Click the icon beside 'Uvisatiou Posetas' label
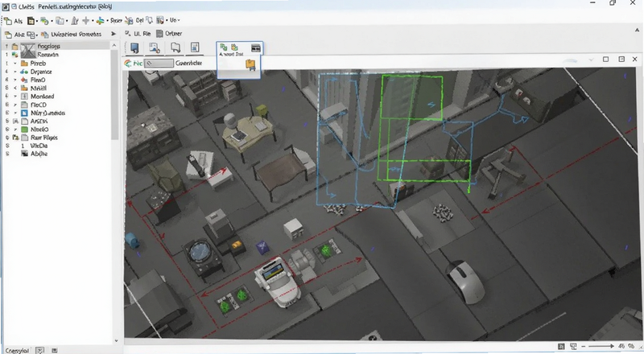This screenshot has height=354, width=644. click(45, 35)
